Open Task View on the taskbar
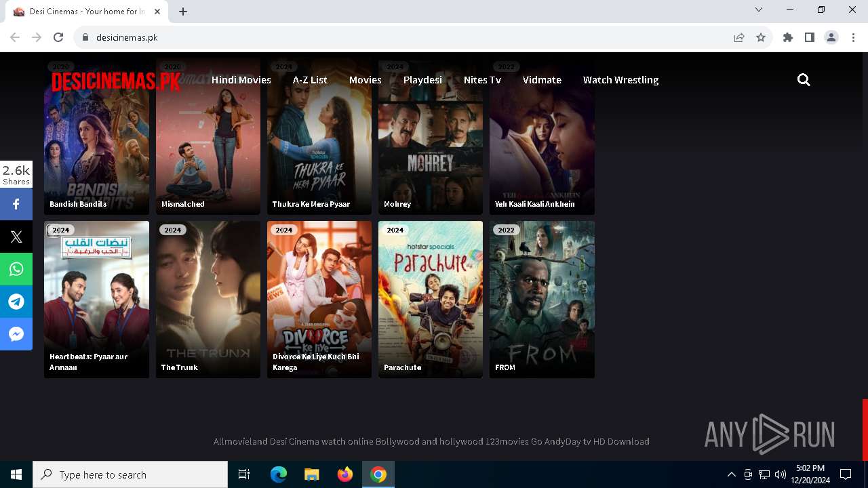Screen dimensions: 868x488 pos(244,474)
